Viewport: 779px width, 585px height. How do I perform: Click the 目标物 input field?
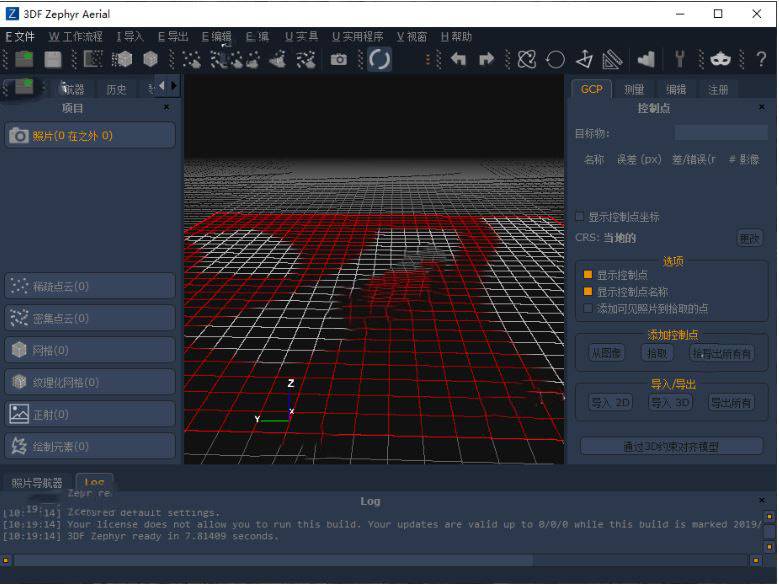point(721,133)
